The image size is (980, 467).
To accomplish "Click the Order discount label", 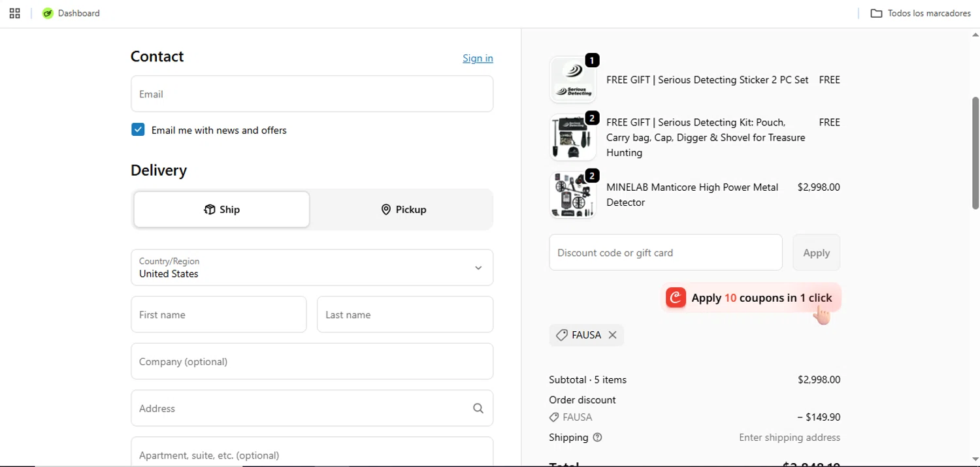I will [x=582, y=400].
